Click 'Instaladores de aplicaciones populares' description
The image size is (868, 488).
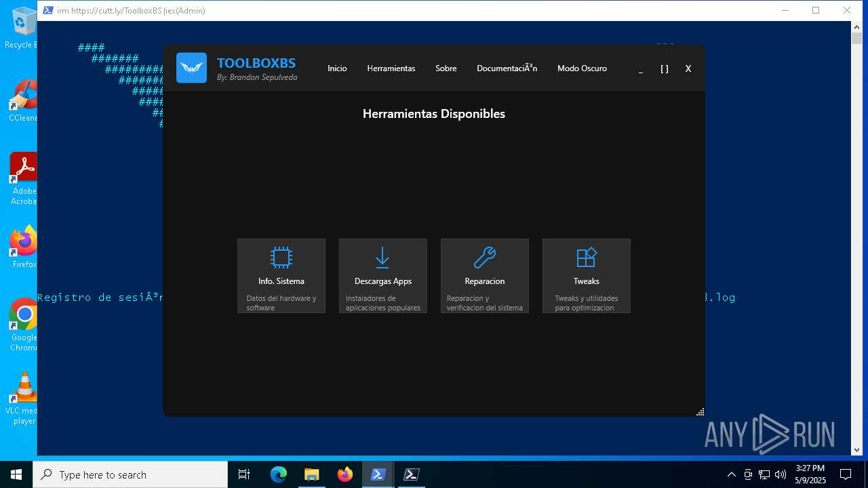click(x=383, y=303)
